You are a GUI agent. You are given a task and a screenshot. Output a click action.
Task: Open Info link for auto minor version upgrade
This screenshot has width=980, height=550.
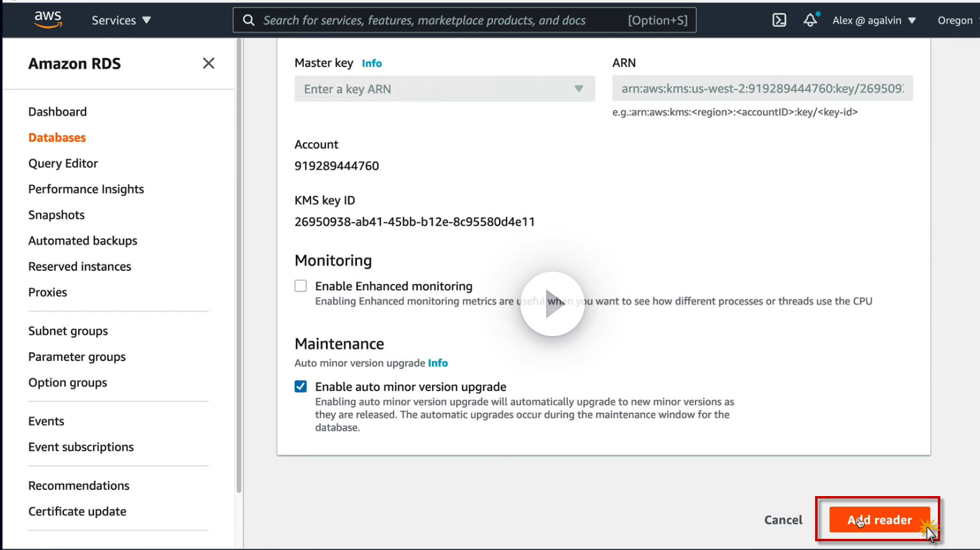(x=438, y=363)
